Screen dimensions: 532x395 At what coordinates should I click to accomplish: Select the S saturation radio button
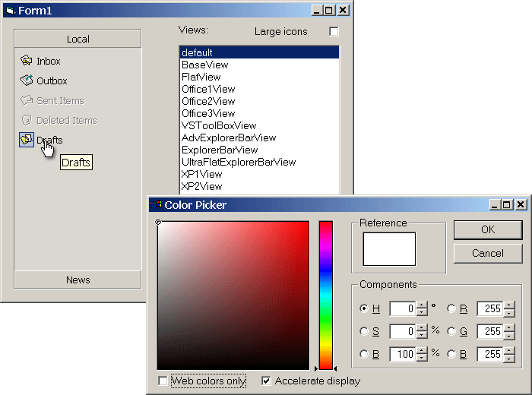tap(364, 331)
